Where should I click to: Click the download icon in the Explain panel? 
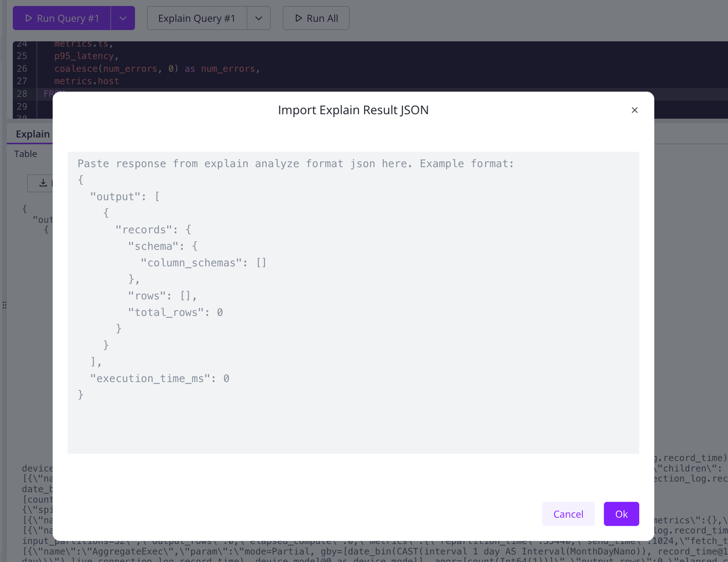point(42,183)
